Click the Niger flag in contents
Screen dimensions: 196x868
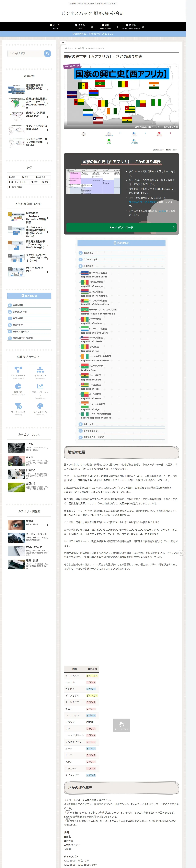(85, 404)
